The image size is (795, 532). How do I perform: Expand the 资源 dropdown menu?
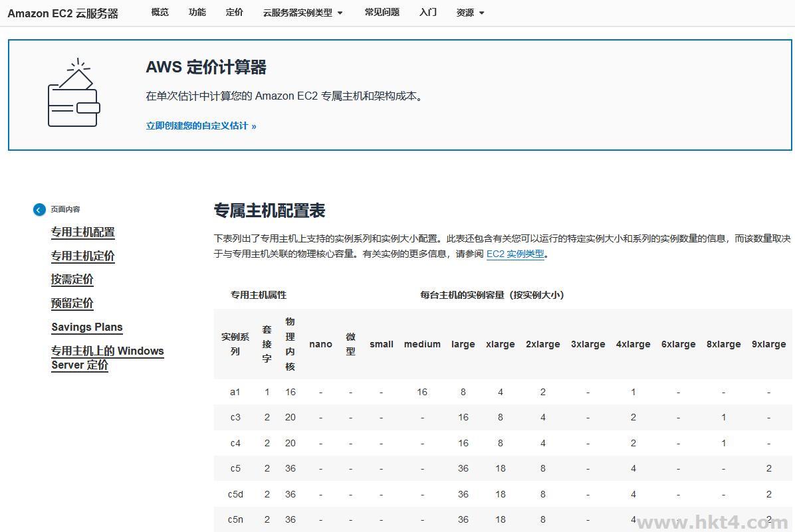coord(470,13)
